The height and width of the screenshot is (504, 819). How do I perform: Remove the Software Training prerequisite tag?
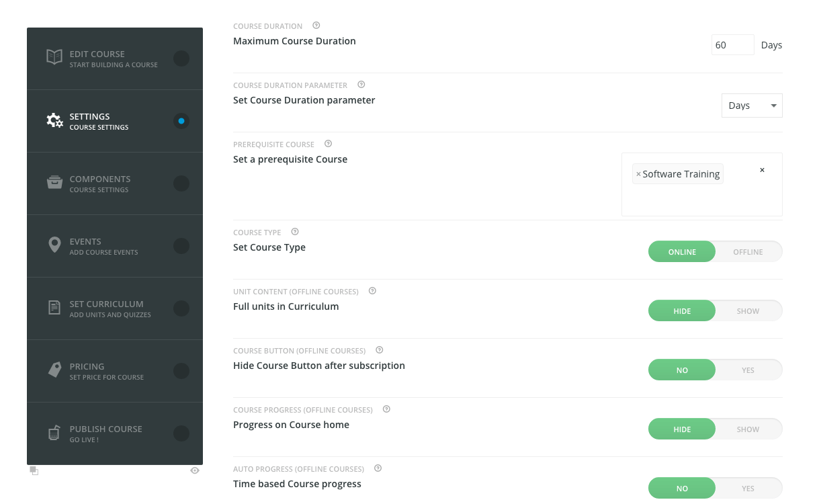pos(638,174)
